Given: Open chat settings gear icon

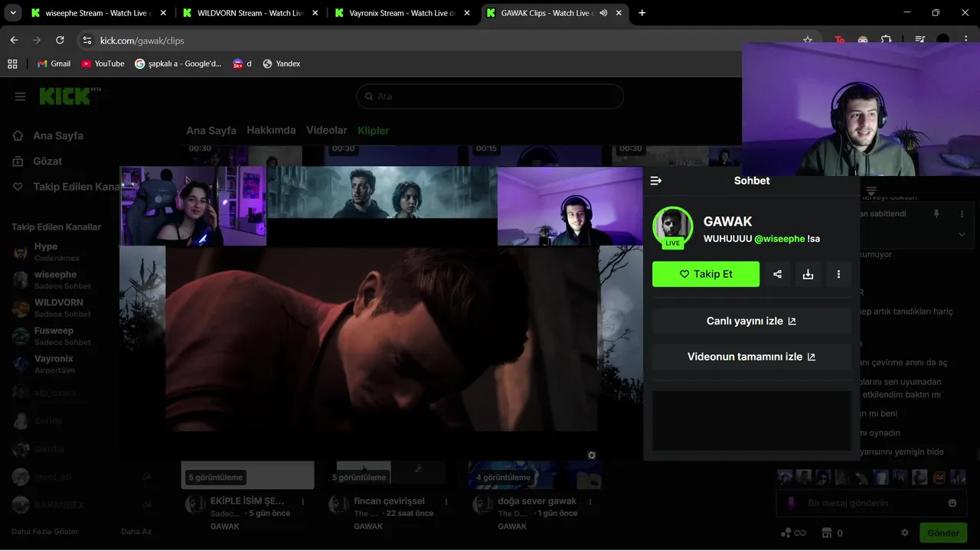Looking at the screenshot, I should (x=904, y=533).
